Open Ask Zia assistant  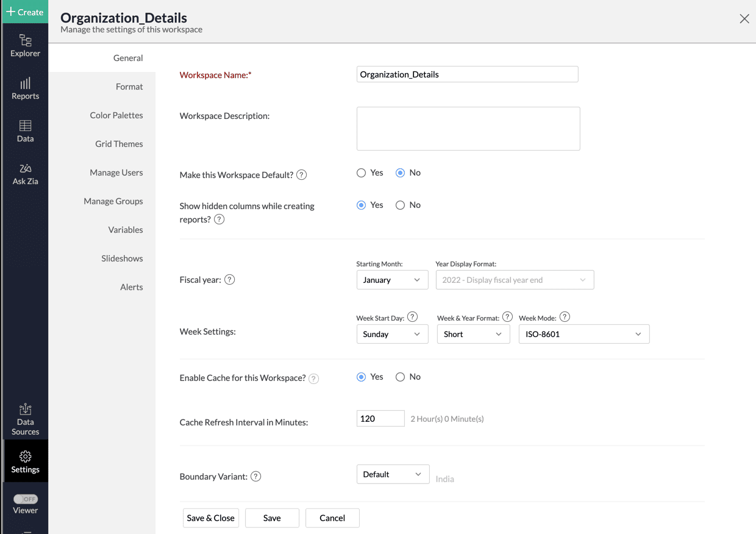coord(25,174)
